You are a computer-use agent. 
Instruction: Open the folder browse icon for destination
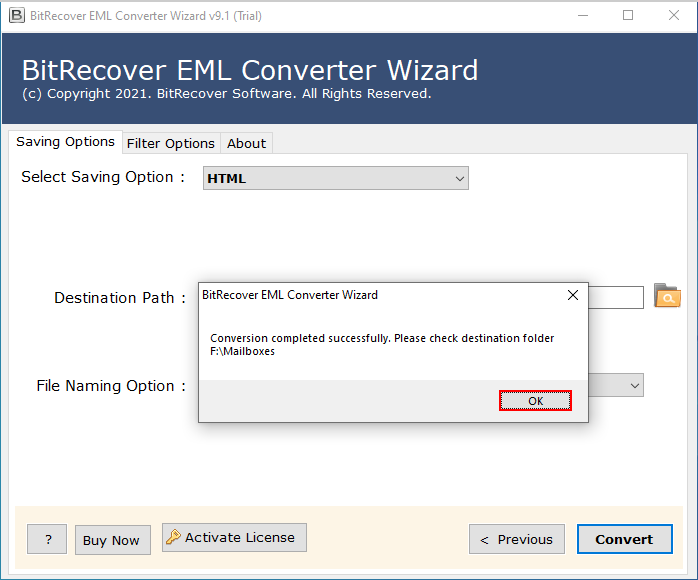click(667, 296)
